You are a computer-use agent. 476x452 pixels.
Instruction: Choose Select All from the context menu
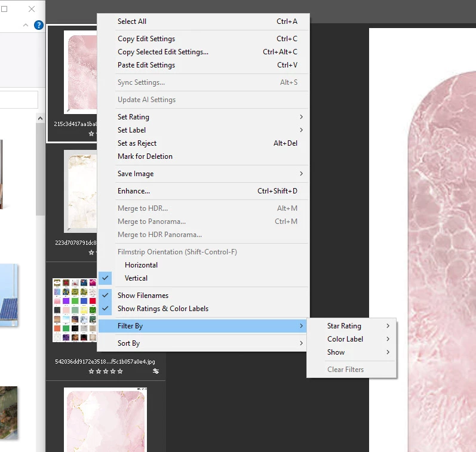(x=204, y=21)
